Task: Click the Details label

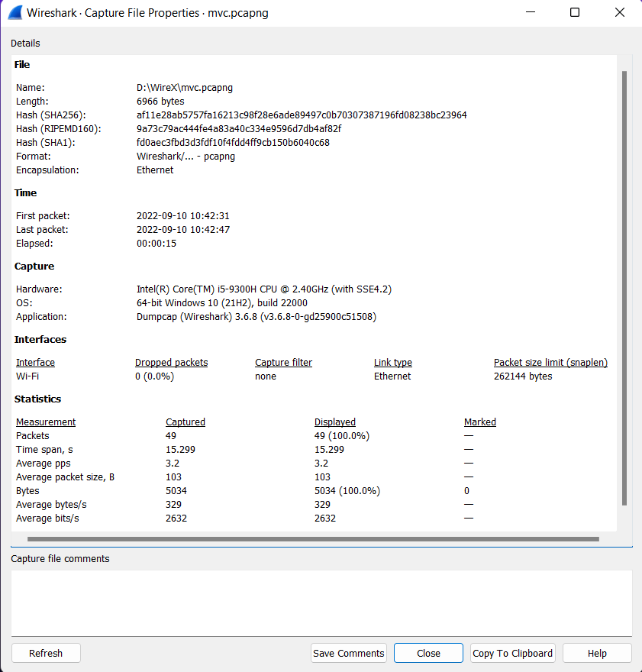Action: pos(25,43)
